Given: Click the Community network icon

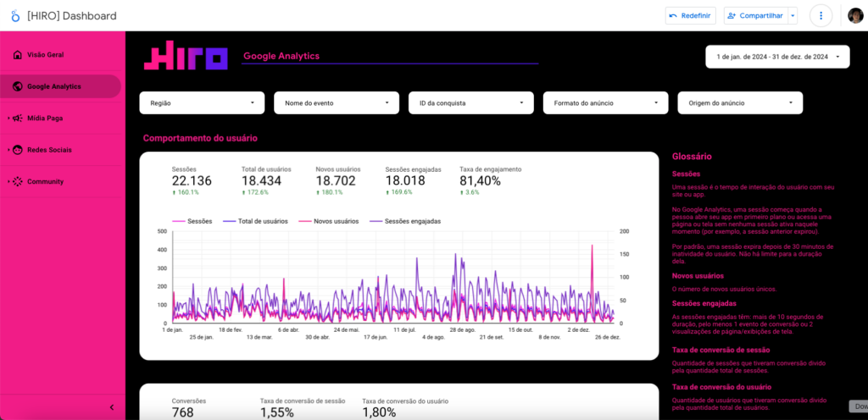Looking at the screenshot, I should click(17, 181).
